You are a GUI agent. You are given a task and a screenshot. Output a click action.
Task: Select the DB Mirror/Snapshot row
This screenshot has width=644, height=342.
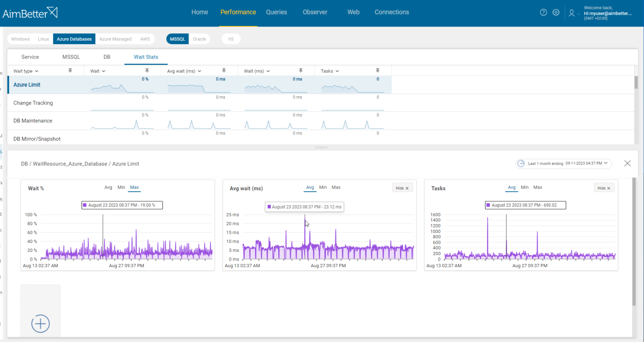click(320, 137)
